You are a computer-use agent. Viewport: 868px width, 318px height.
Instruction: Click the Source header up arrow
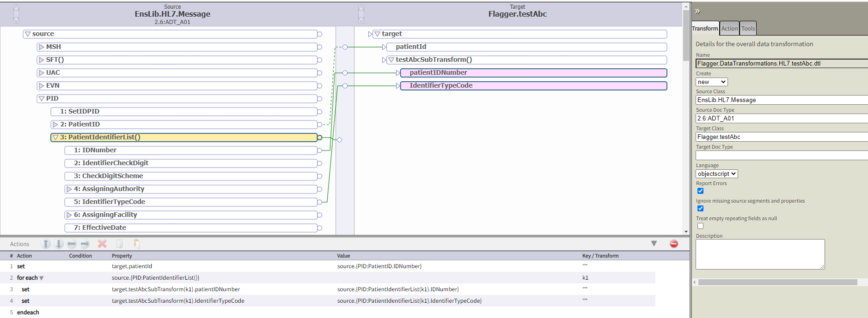(16, 8)
